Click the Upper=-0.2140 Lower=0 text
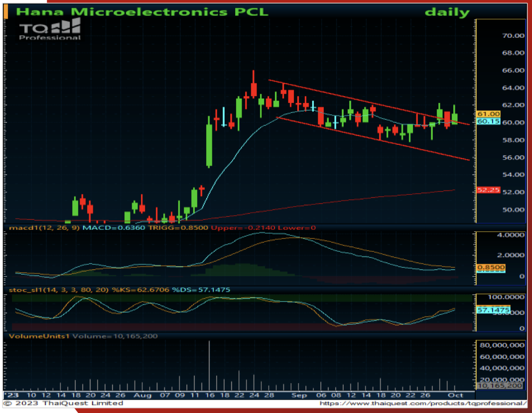This screenshot has height=413, width=532. tap(264, 228)
